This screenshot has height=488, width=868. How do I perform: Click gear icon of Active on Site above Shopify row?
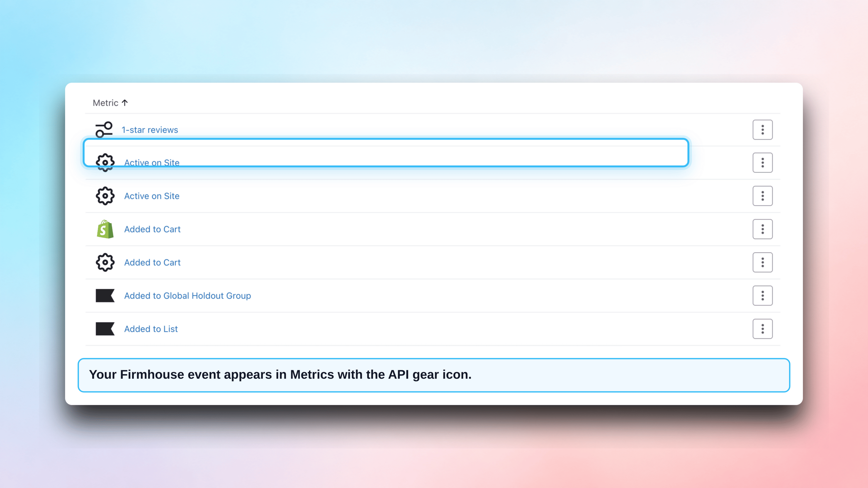(105, 196)
